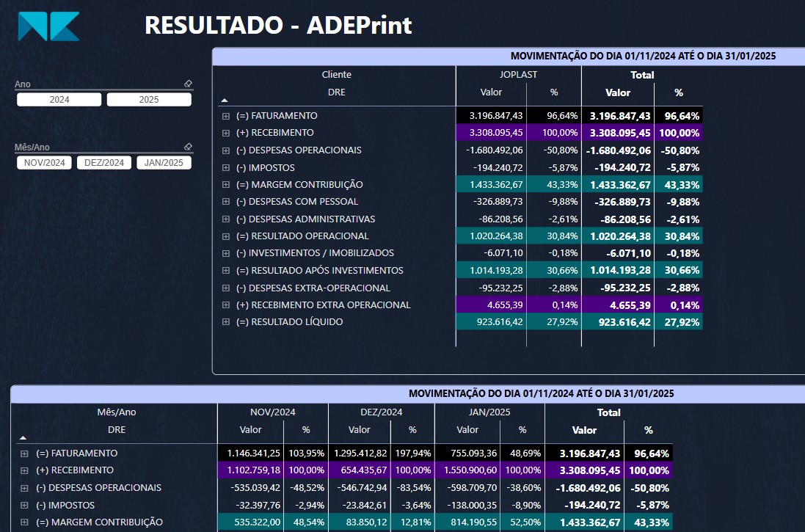Click NOV/2024 column header in lower table
Screen dimensions: 805x532
272,412
